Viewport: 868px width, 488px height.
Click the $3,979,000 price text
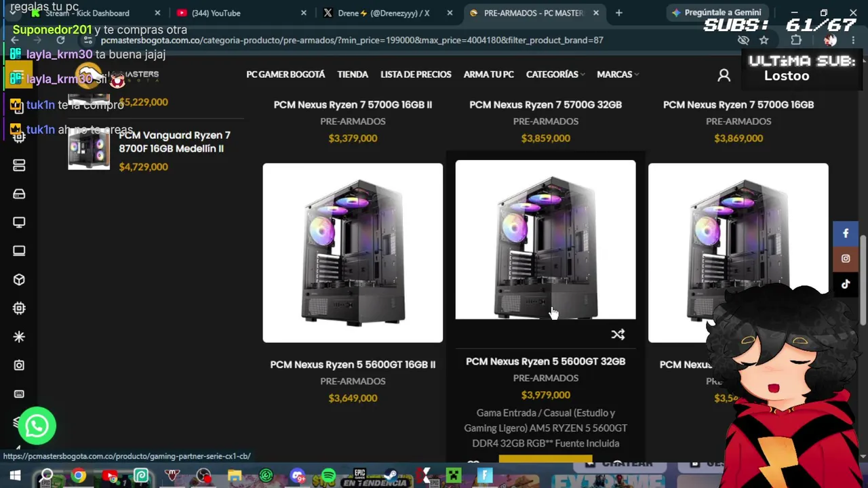546,395
